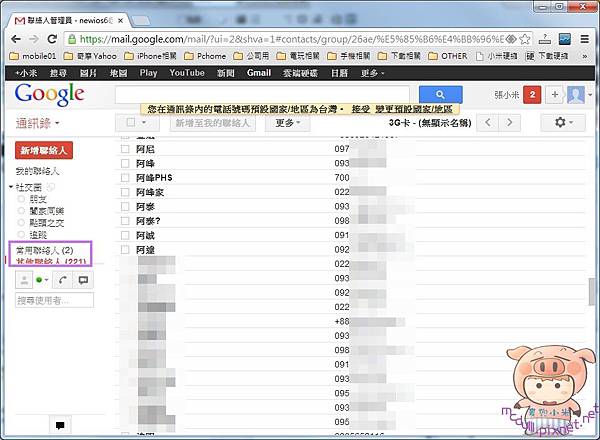Check the box for contact 阿尼
This screenshot has height=440, width=600.
[x=125, y=149]
